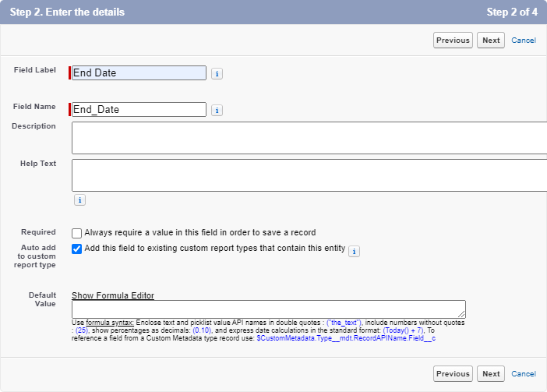Place cursor in the Help Text area

tap(309, 175)
